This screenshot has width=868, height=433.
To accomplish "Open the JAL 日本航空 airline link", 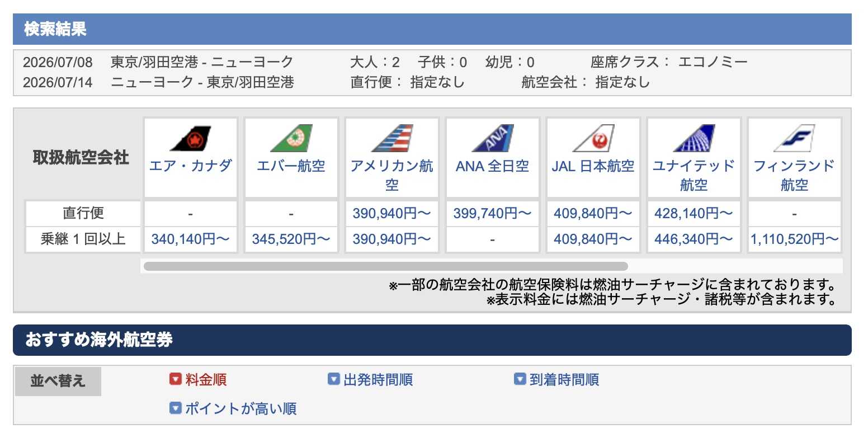I will (593, 166).
